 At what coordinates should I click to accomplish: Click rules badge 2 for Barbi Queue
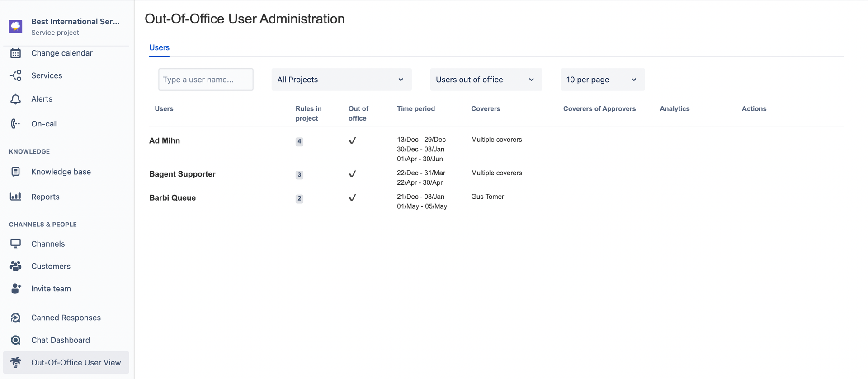click(x=299, y=198)
